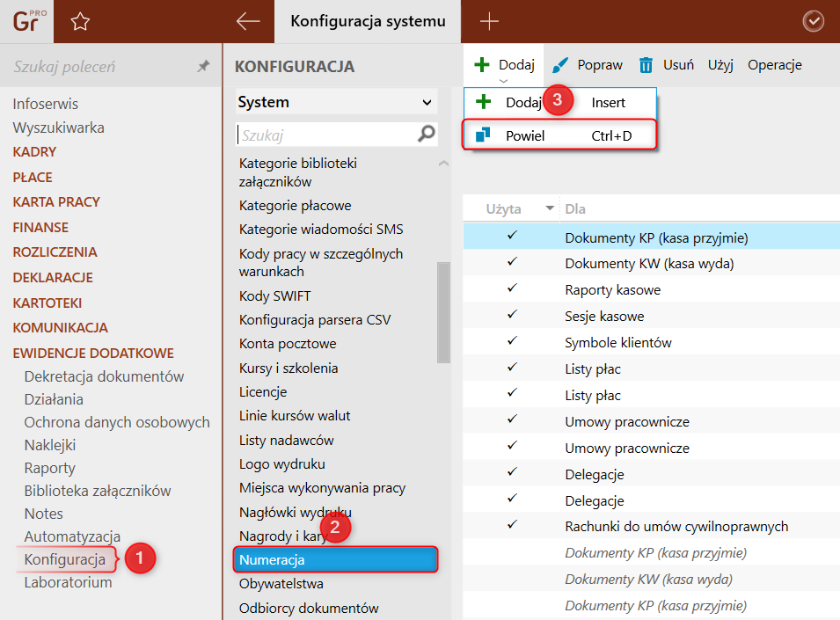Open a new tab with plus icon
Image resolution: width=840 pixels, height=620 pixels.
pos(489,22)
